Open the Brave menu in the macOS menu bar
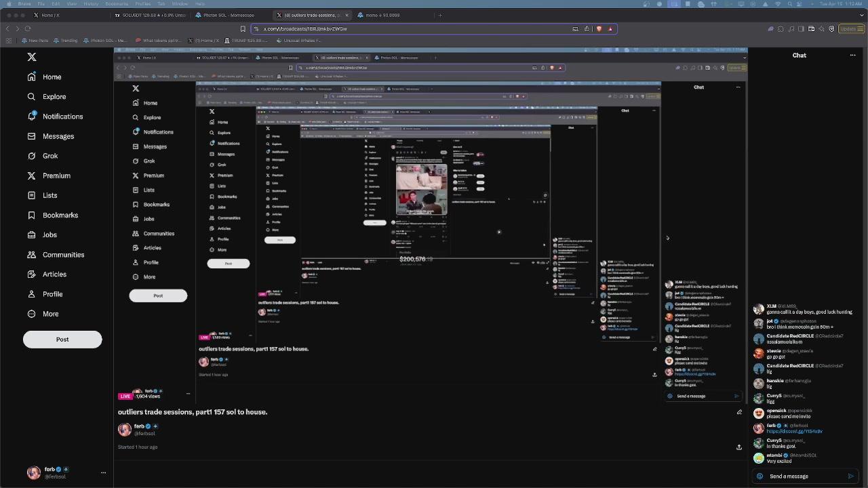 pyautogui.click(x=24, y=3)
